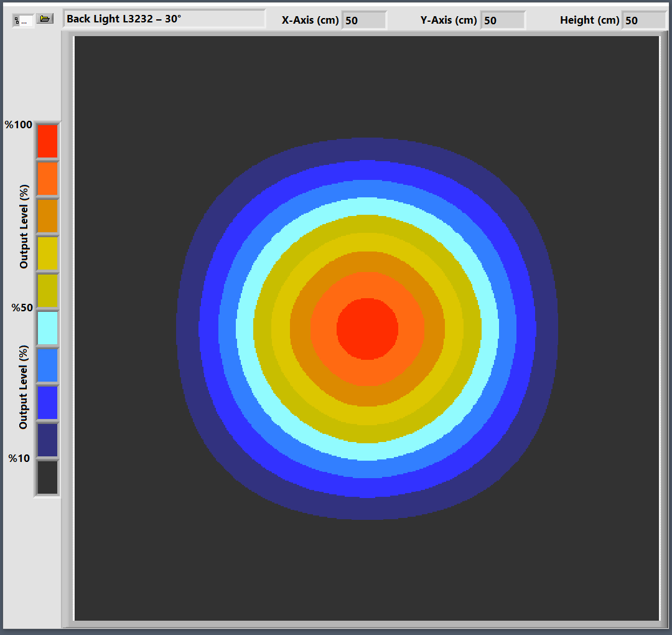The width and height of the screenshot is (672, 635).
Task: Select the olive yellow legend swatch
Action: pos(47,291)
